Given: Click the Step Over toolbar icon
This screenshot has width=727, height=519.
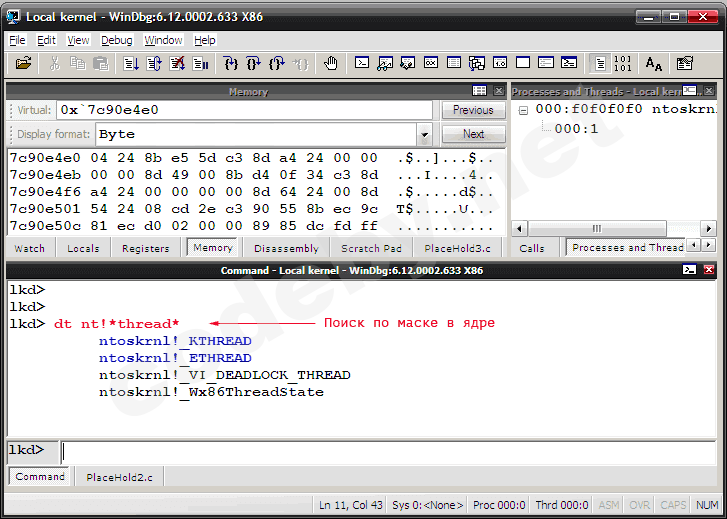Looking at the screenshot, I should (x=253, y=64).
